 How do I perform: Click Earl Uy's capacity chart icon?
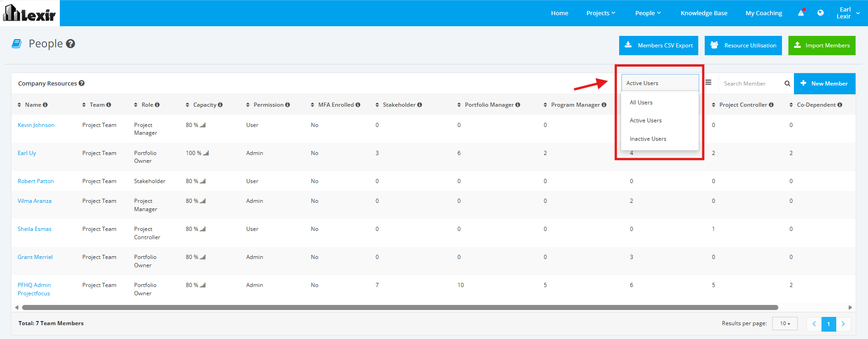(206, 153)
